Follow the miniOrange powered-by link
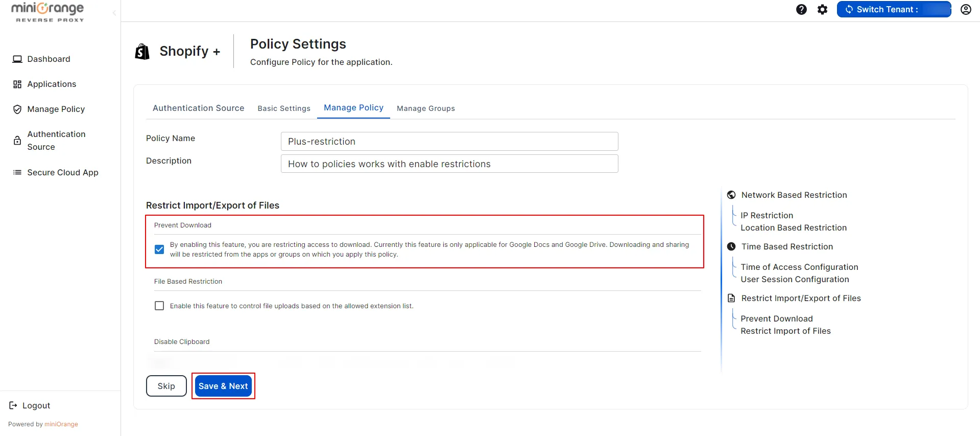The height and width of the screenshot is (436, 980). pyautogui.click(x=61, y=424)
